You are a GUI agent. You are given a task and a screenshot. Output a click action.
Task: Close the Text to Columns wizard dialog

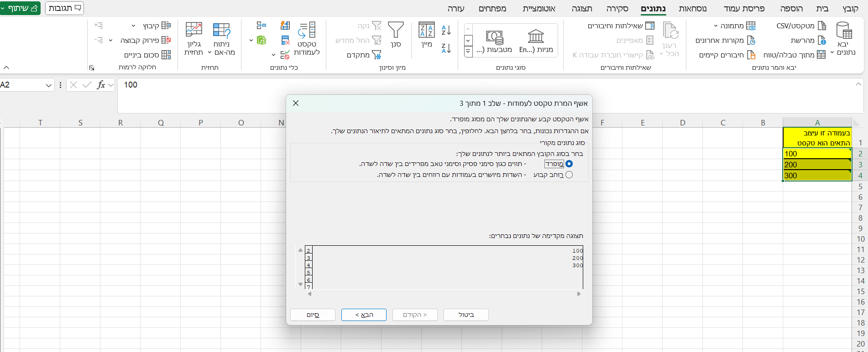tap(296, 103)
